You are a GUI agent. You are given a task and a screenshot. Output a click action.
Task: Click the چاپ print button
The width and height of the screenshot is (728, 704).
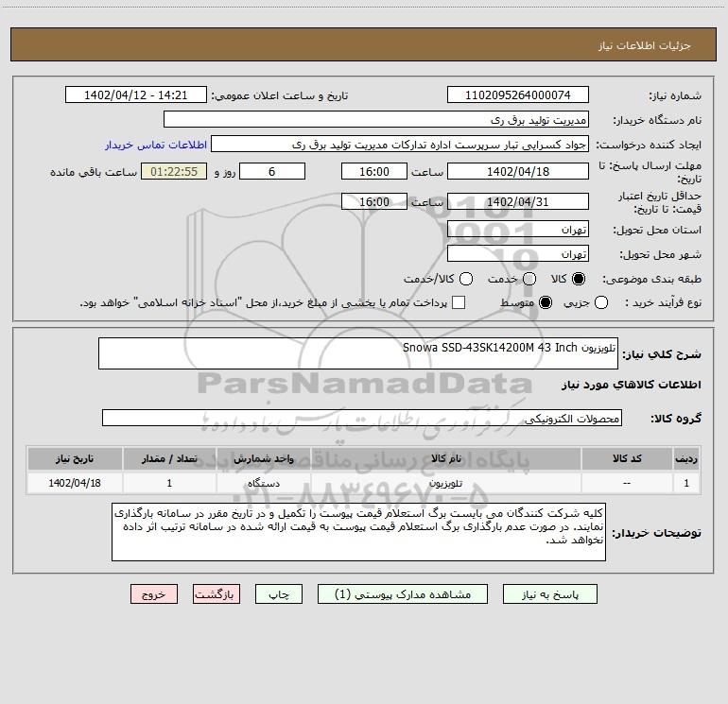[x=279, y=594]
